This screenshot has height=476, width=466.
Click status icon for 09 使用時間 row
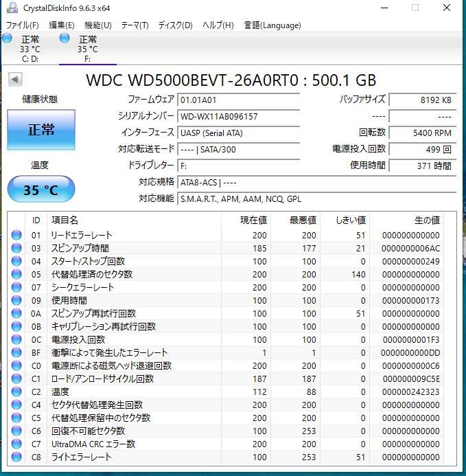[x=16, y=300]
